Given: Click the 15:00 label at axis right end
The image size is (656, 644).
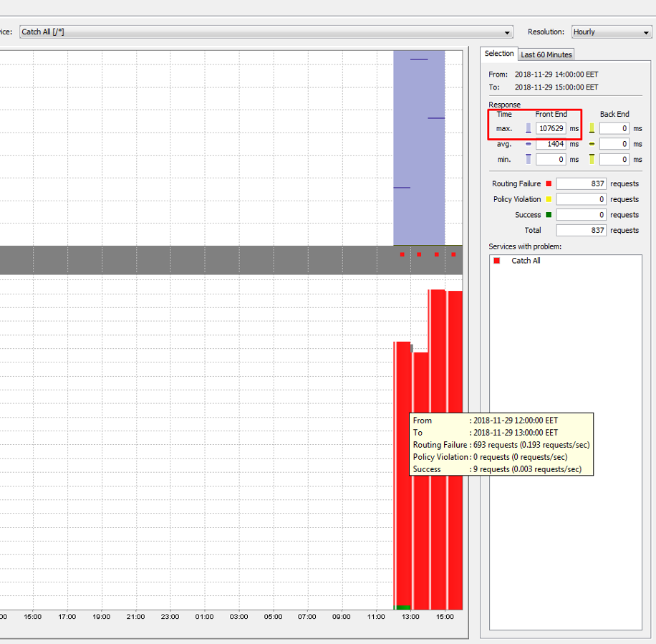Looking at the screenshot, I should pos(445,617).
